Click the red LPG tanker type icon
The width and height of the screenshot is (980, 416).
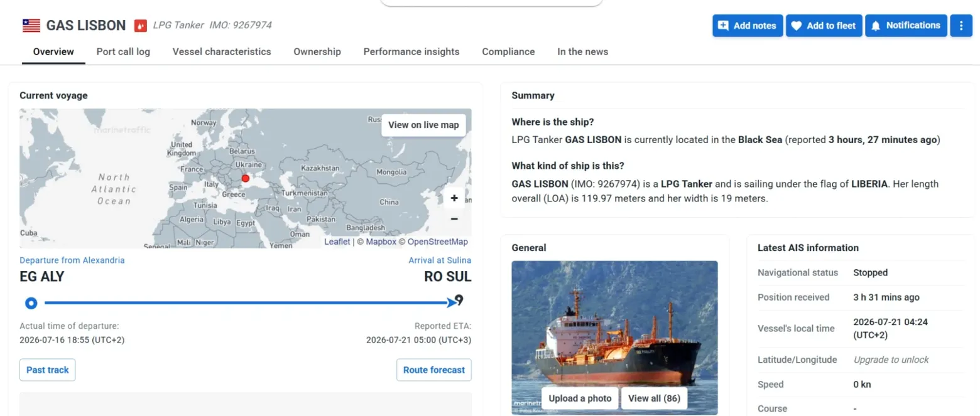(x=140, y=26)
